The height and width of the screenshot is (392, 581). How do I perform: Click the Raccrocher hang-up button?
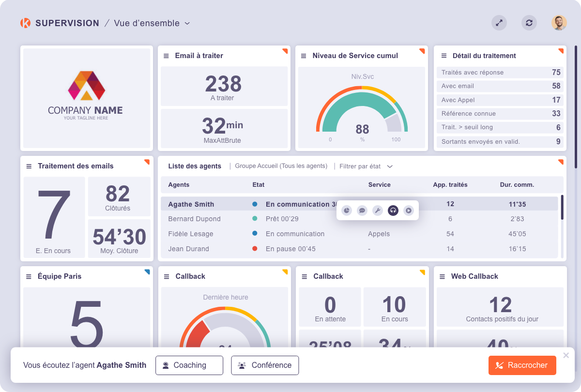click(522, 365)
